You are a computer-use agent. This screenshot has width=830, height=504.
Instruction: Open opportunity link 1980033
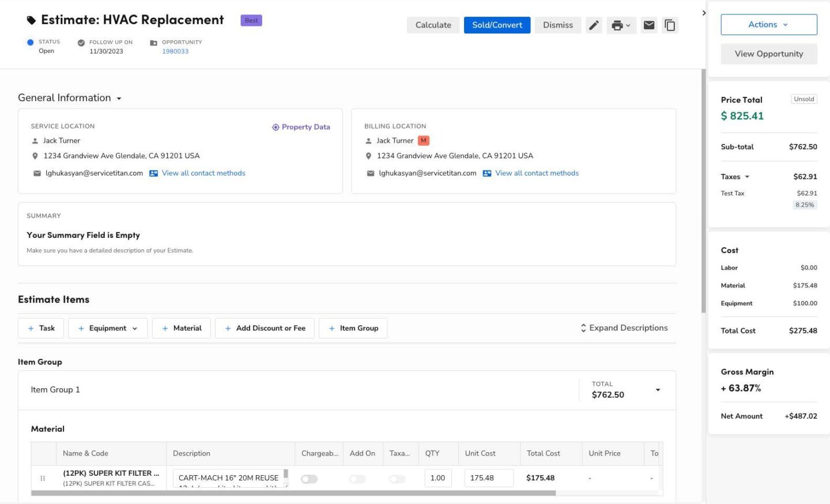tap(175, 51)
